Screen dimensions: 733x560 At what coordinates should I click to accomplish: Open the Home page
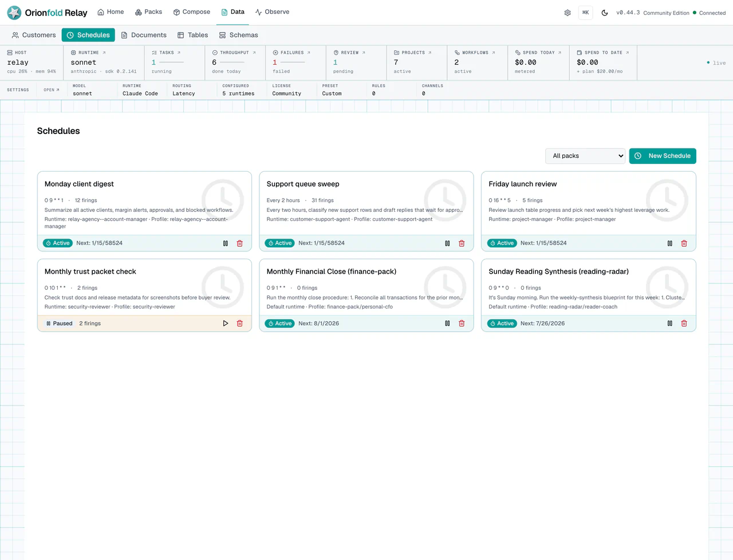111,12
